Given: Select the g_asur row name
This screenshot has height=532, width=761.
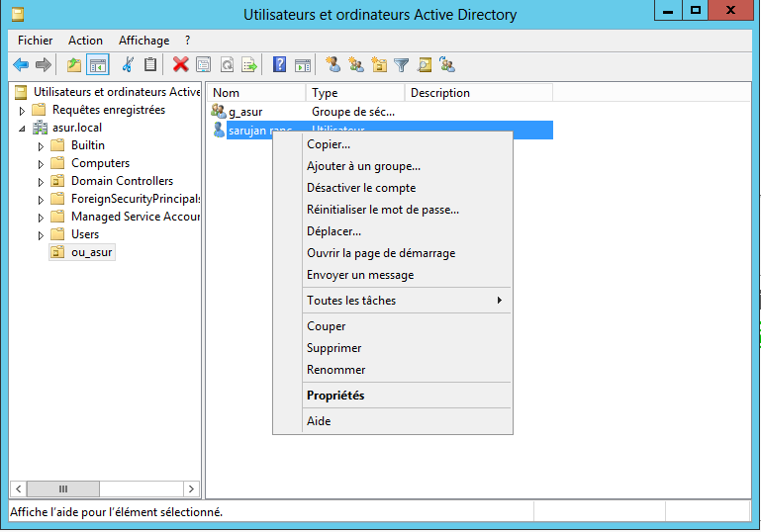Looking at the screenshot, I should point(245,112).
